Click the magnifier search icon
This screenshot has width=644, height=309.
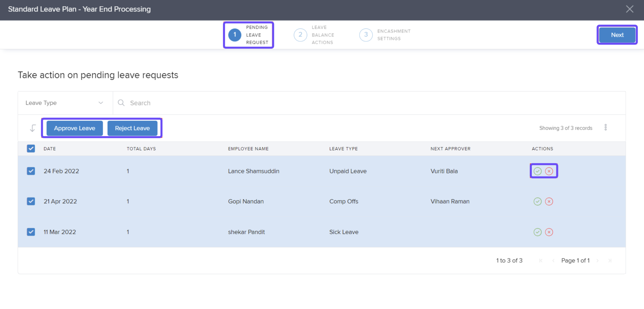pos(121,103)
